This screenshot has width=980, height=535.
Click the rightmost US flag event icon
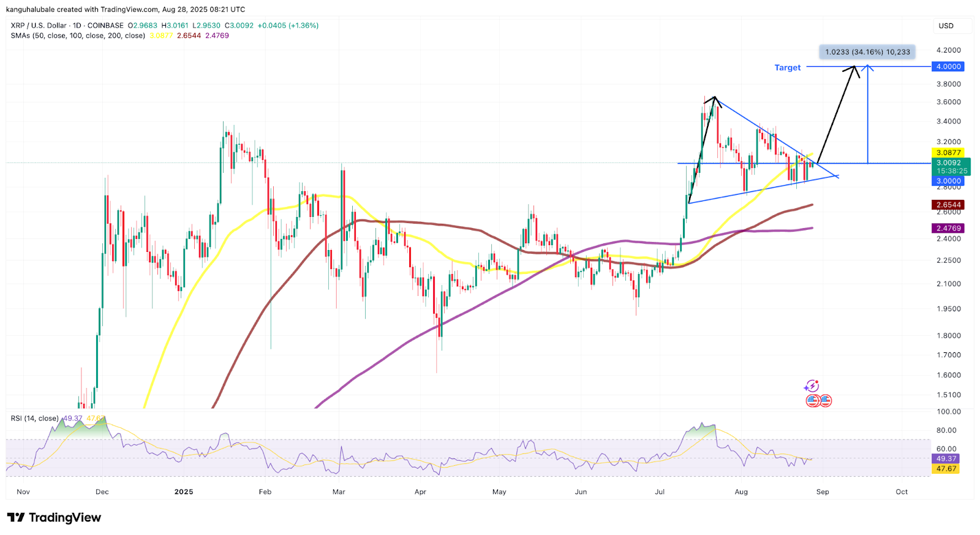click(x=826, y=401)
